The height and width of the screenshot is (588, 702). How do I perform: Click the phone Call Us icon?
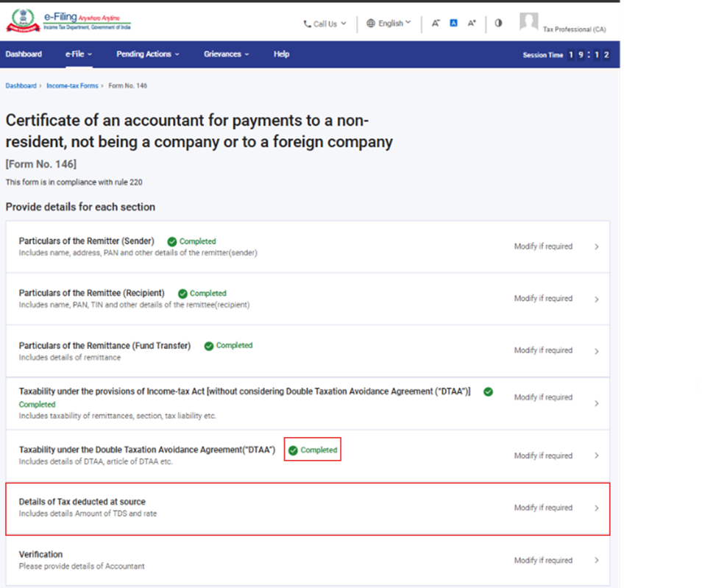[307, 24]
